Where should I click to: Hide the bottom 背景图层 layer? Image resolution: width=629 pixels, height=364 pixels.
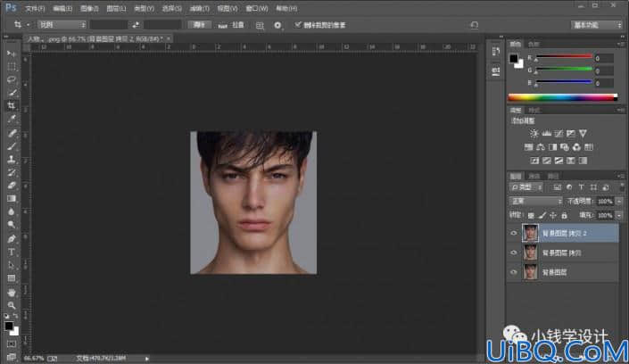(514, 272)
